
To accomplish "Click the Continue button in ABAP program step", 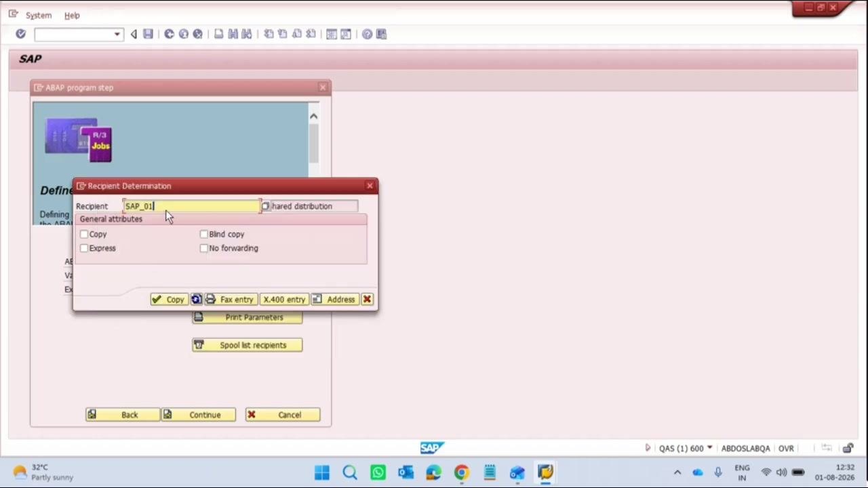I will tap(198, 415).
